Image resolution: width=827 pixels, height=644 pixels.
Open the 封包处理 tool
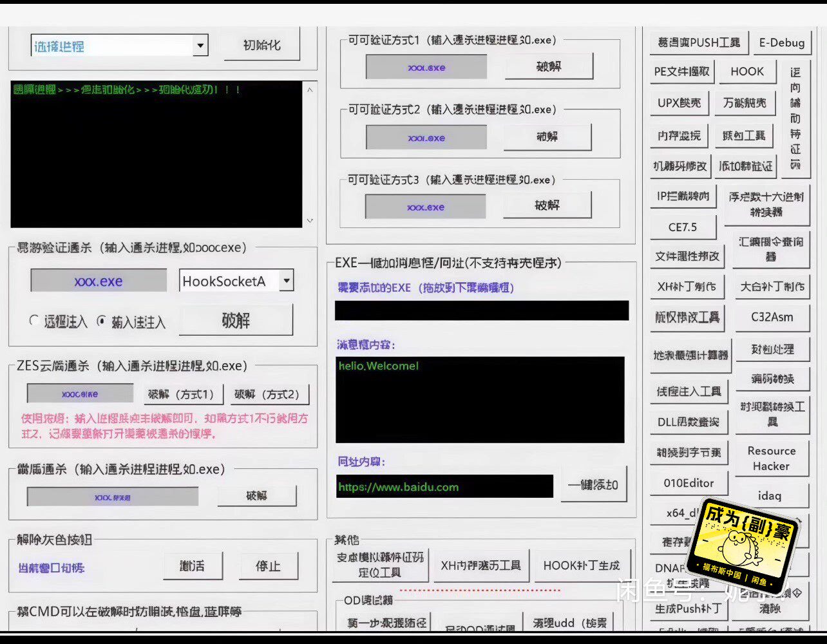click(772, 349)
